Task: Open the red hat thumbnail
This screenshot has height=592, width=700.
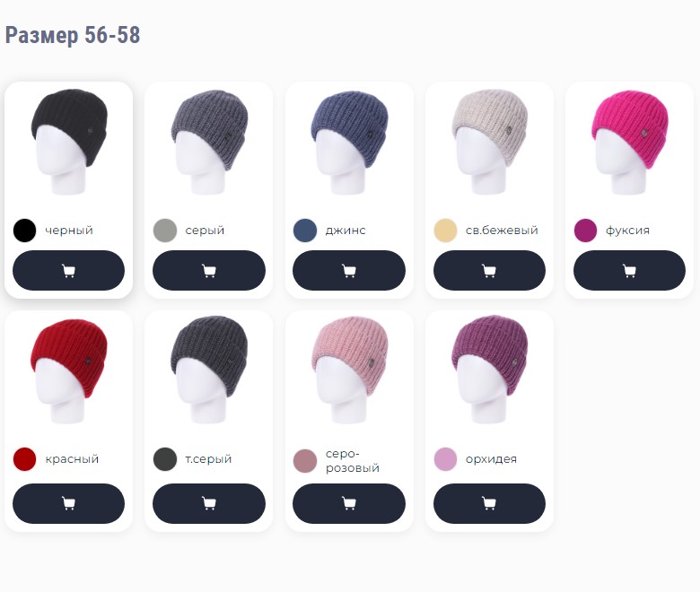Action: [69, 370]
